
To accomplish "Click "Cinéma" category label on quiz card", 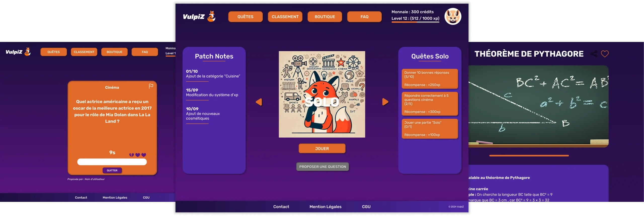I will click(112, 87).
